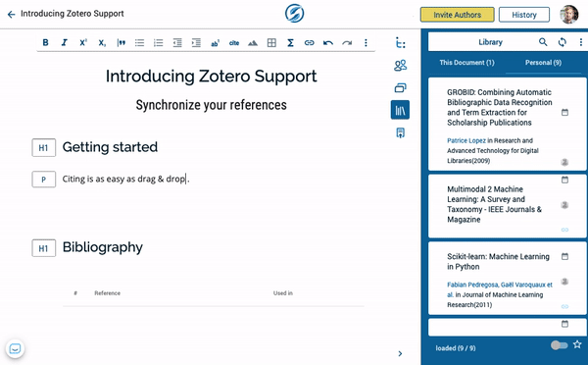
Task: Click the Invite Authors button
Action: (457, 15)
